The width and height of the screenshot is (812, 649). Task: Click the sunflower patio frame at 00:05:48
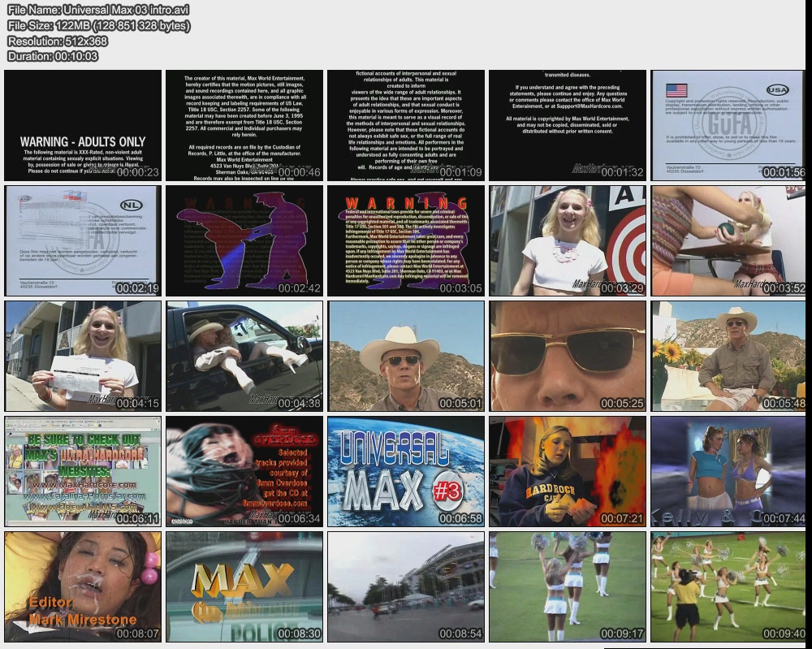[x=728, y=356]
